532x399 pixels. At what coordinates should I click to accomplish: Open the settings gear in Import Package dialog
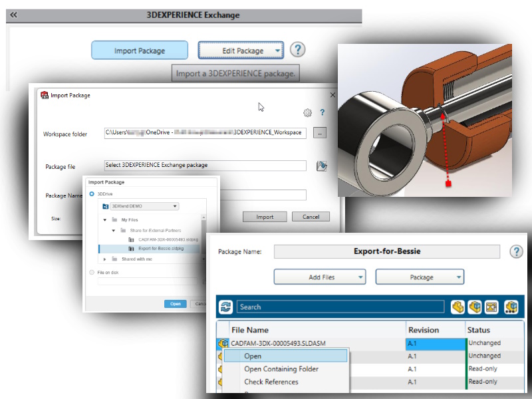pyautogui.click(x=307, y=113)
